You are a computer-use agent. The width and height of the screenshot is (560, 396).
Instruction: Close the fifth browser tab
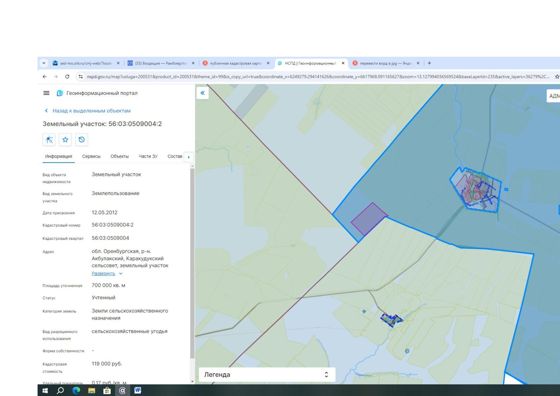418,63
